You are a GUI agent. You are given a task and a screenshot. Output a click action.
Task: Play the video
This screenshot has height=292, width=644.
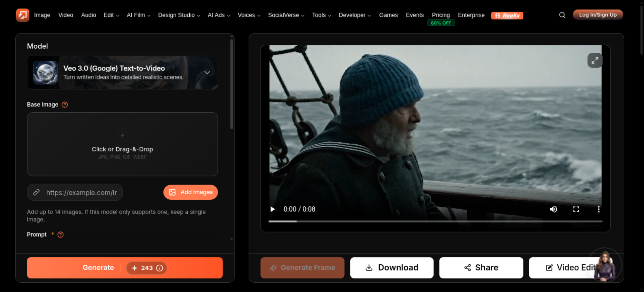click(273, 209)
